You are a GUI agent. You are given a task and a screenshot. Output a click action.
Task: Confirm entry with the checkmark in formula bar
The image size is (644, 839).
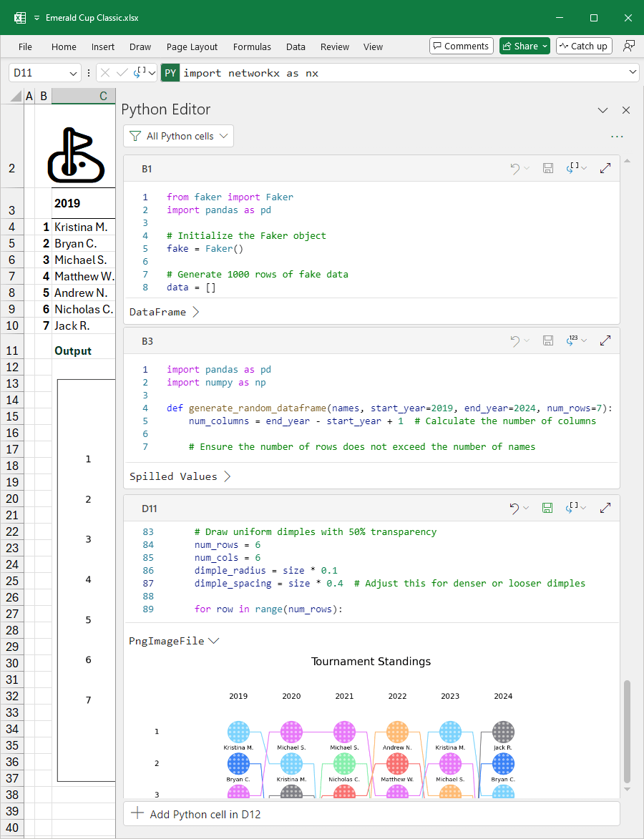[122, 72]
